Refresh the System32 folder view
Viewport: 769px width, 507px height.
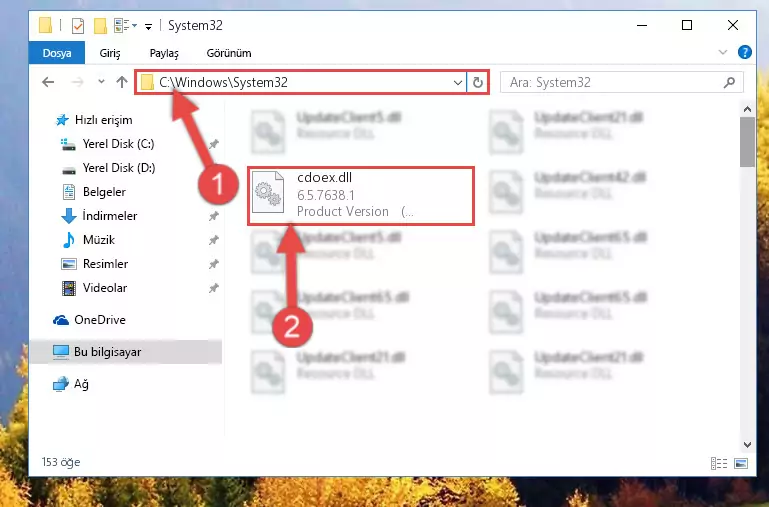478,82
